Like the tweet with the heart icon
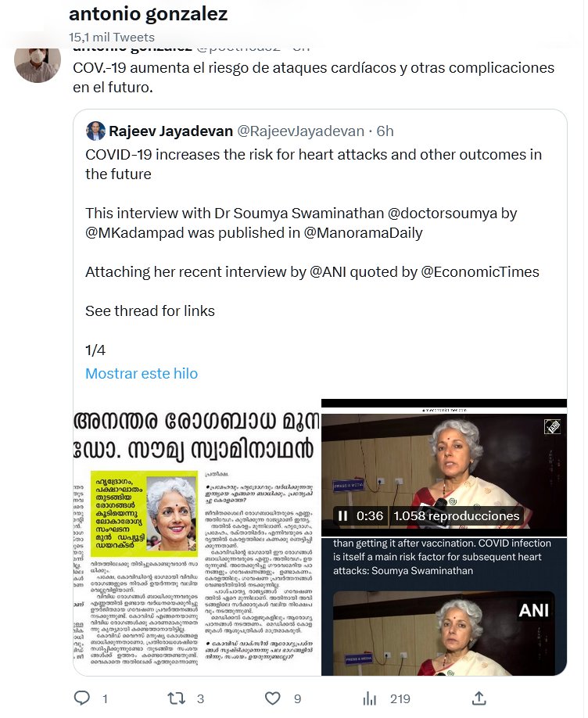The width and height of the screenshot is (588, 718). 272,698
